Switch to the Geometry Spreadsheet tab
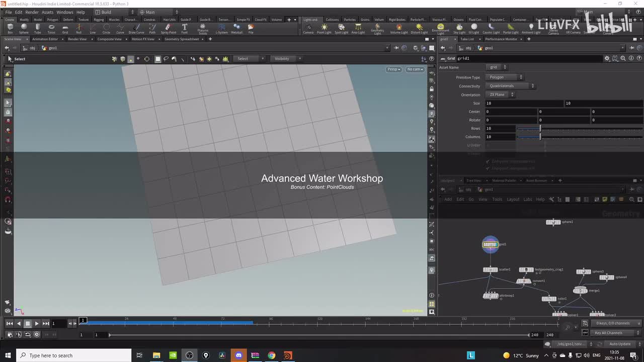The width and height of the screenshot is (644, 362). tap(182, 39)
